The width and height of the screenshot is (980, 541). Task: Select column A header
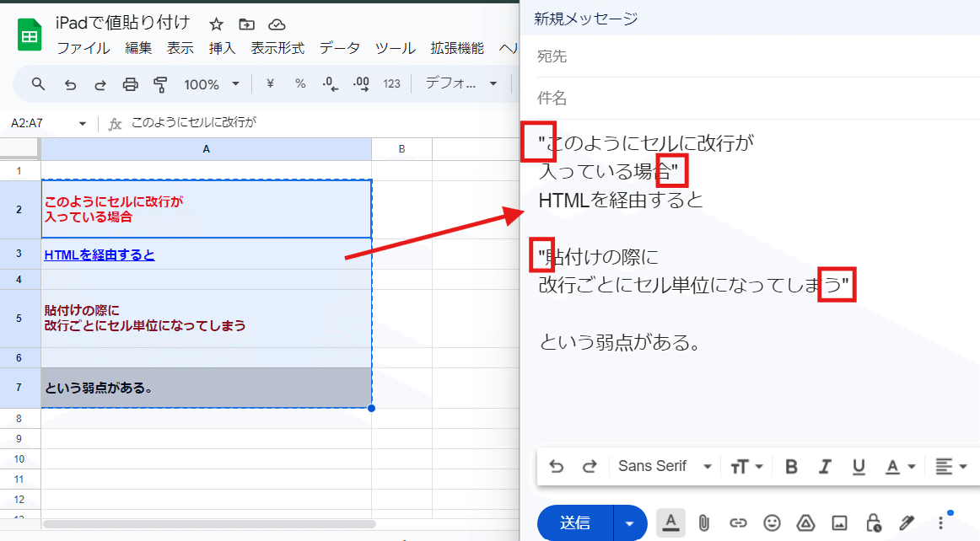pos(207,149)
